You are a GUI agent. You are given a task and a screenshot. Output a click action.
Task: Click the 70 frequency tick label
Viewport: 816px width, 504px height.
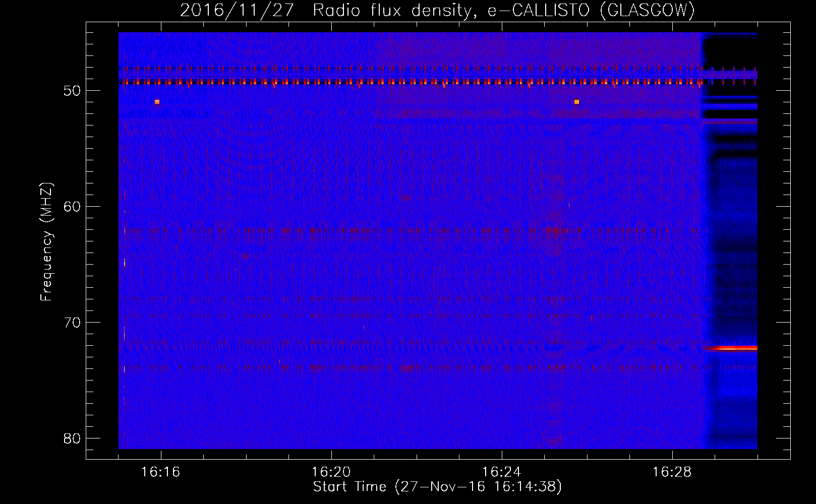coord(72,323)
